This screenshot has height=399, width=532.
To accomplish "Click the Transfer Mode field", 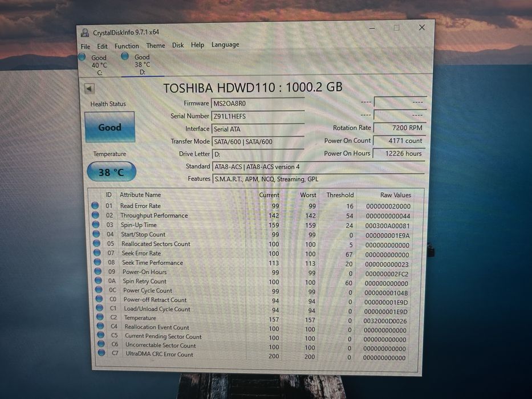I will point(258,141).
